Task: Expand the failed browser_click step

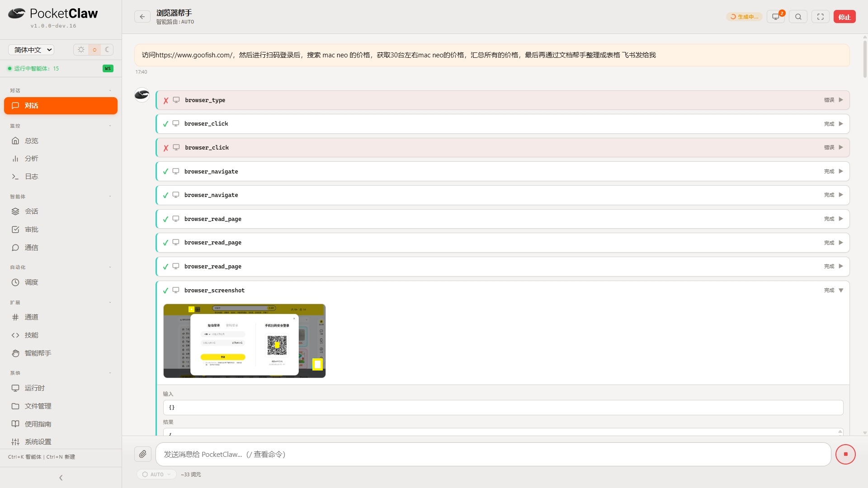Action: (503, 148)
